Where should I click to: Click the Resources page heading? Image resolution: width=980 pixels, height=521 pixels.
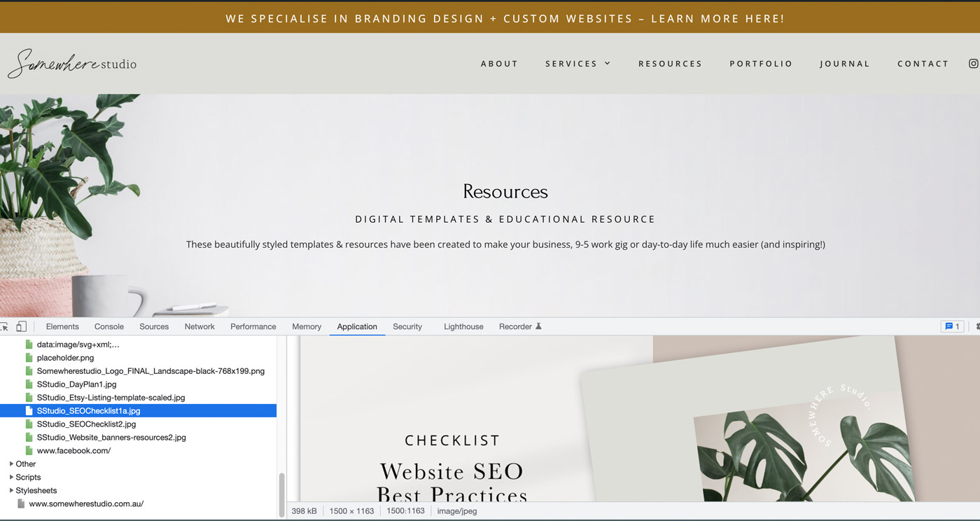[505, 191]
